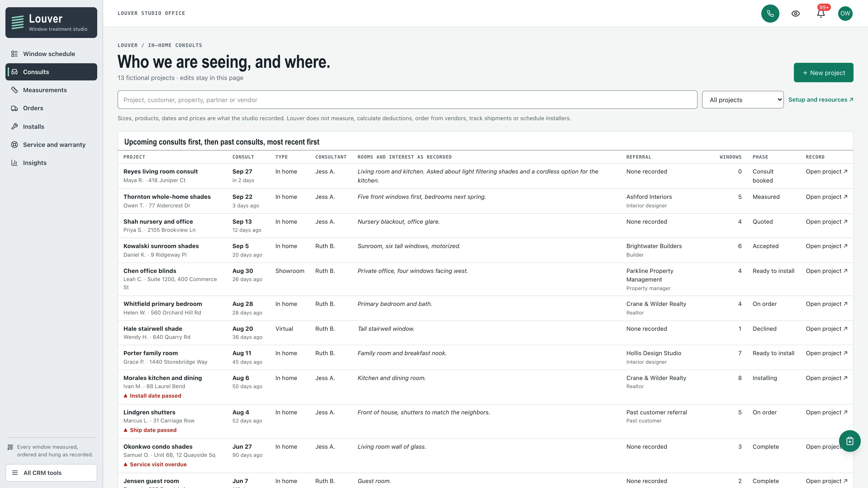
Task: Click the Consults sidebar icon
Action: [14, 72]
